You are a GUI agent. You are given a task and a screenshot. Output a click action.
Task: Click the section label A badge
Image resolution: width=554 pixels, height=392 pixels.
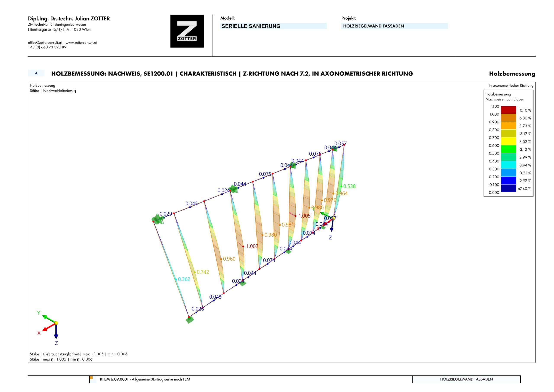click(x=36, y=73)
